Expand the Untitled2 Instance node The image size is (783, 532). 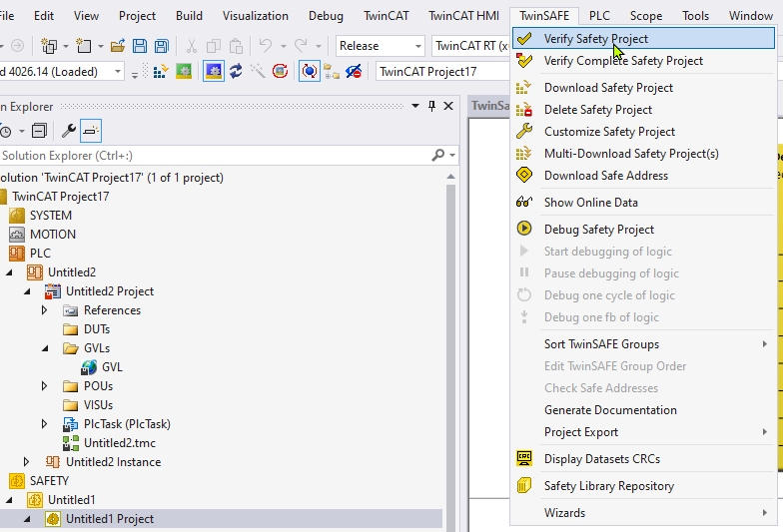point(26,462)
